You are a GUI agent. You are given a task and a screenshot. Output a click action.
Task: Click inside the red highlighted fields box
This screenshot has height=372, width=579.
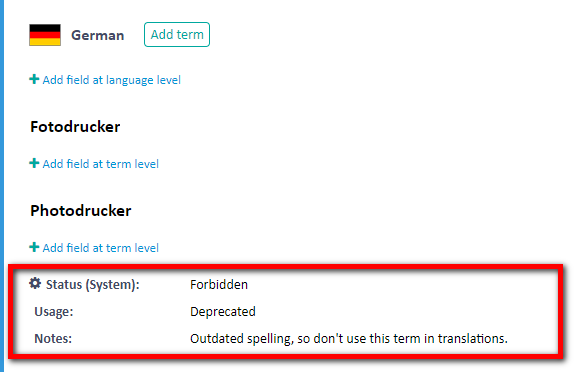pos(286,311)
